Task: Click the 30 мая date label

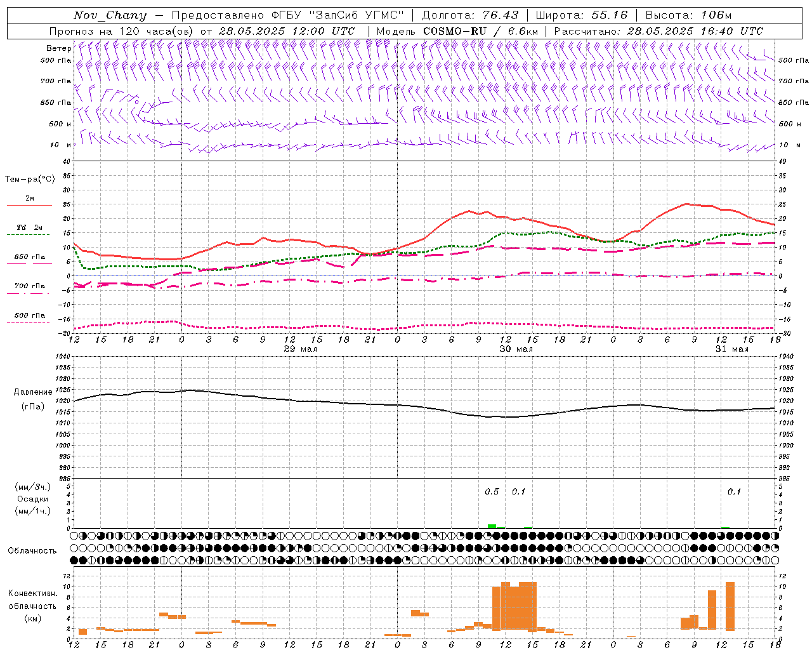Action: tap(516, 349)
